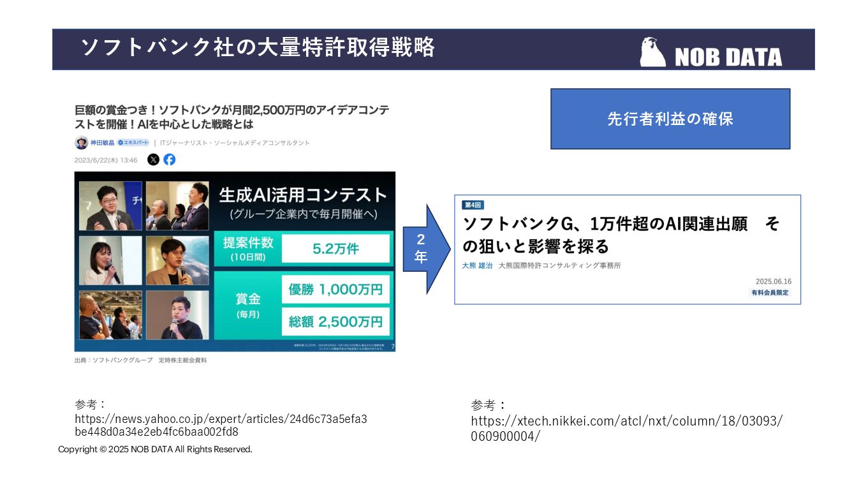Click the 出典：ソフトバンクグループ caption

coord(141,360)
